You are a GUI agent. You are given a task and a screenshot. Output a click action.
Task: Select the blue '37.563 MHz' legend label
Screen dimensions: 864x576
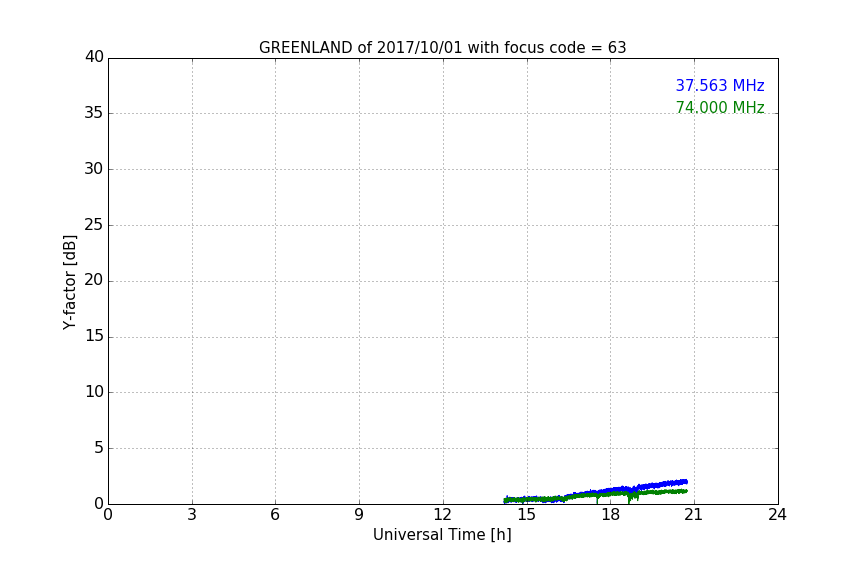(x=720, y=85)
